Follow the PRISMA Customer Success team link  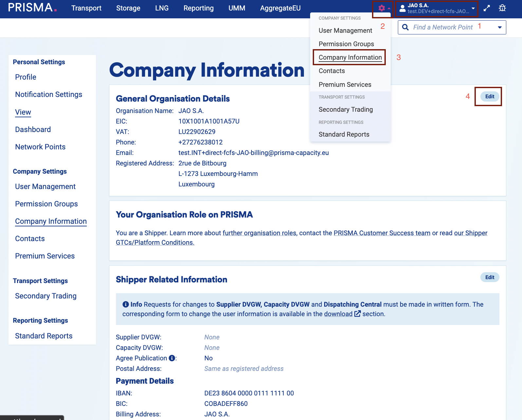[382, 233]
